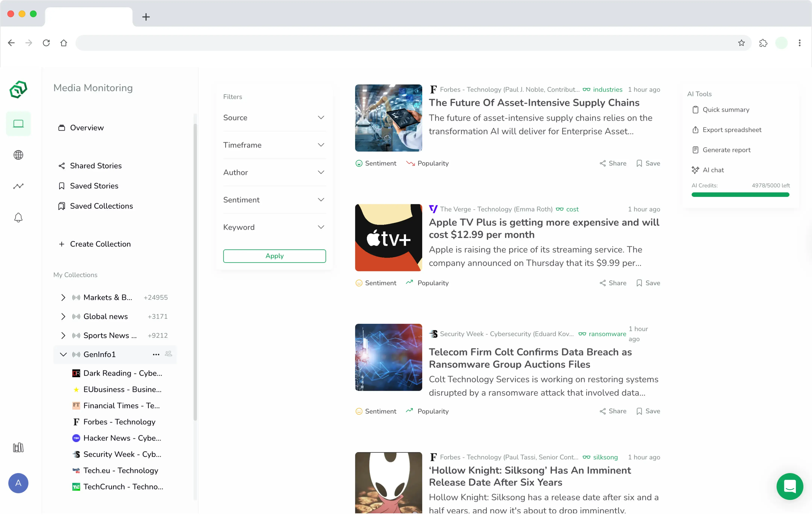Open Overview in the sidebar menu
The width and height of the screenshot is (812, 519).
[81, 127]
